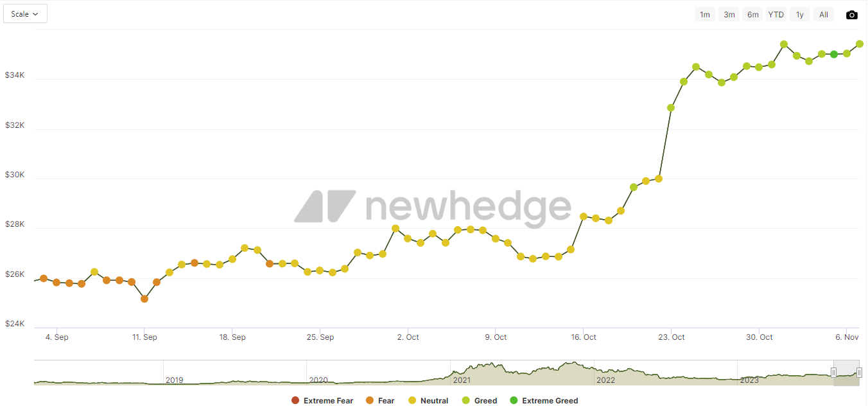868x406 pixels.
Task: Click right handle of range navigator
Action: tap(859, 373)
